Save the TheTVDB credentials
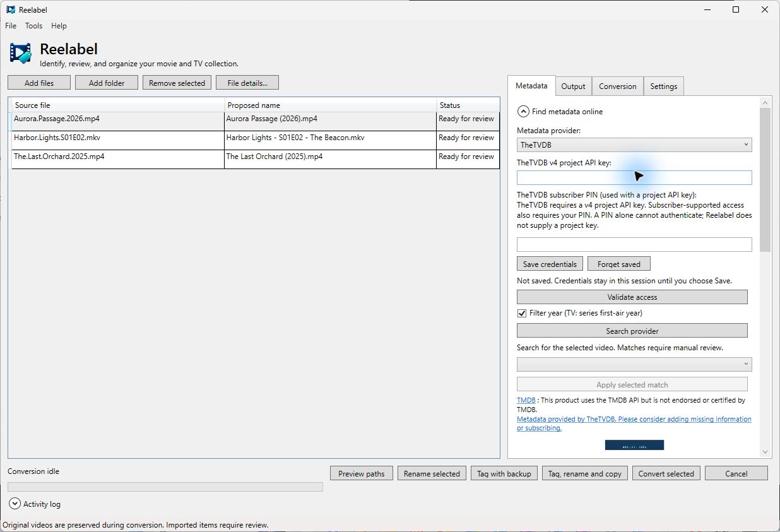Viewport: 780px width, 532px height. [550, 264]
